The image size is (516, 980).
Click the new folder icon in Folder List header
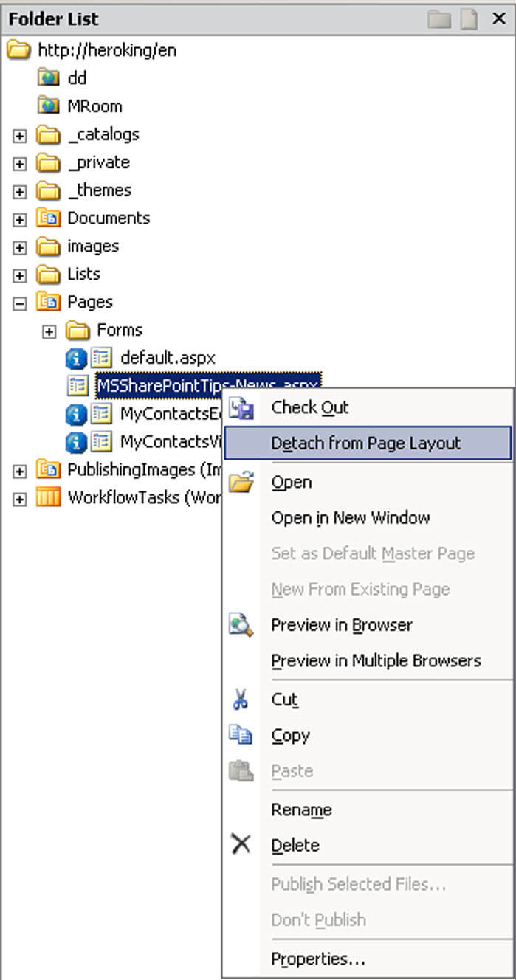click(439, 19)
